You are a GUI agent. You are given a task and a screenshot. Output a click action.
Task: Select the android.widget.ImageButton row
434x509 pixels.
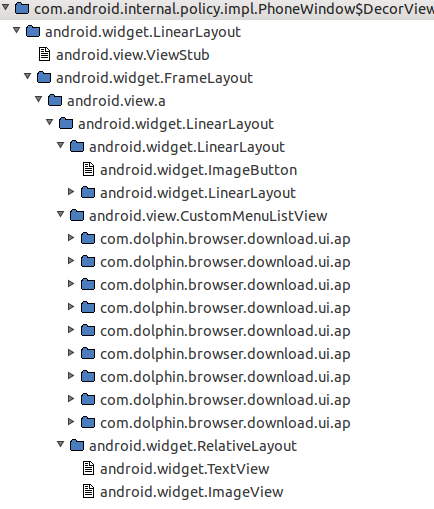(x=198, y=170)
